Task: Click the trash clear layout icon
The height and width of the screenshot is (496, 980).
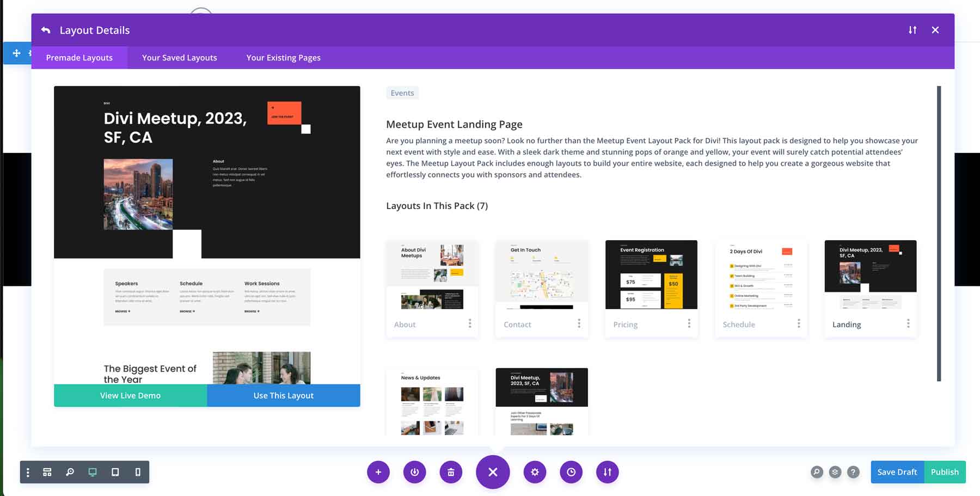Action: 451,472
